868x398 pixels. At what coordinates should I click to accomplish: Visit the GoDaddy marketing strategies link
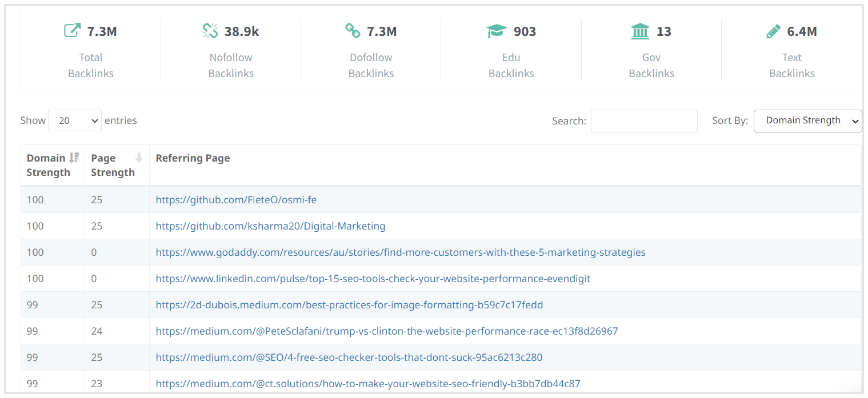click(400, 252)
